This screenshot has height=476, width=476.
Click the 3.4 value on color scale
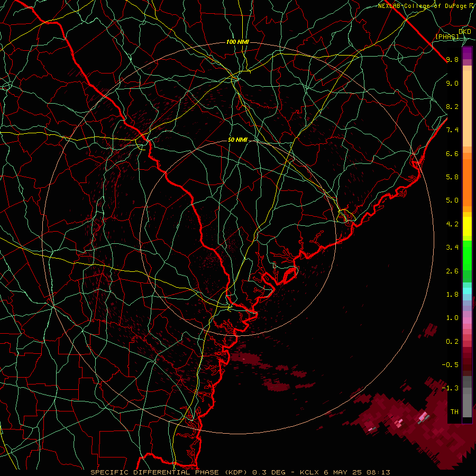point(452,248)
